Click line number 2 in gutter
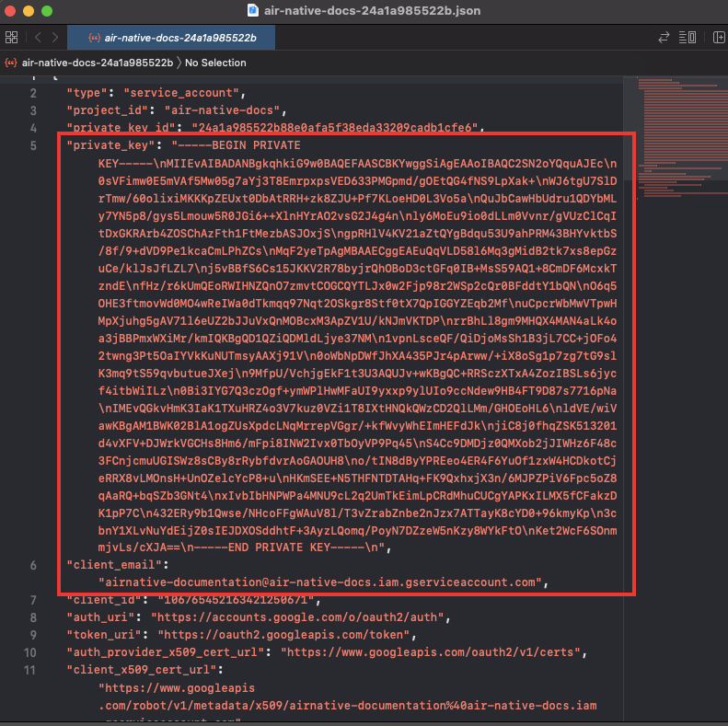728x726 pixels. (33, 93)
